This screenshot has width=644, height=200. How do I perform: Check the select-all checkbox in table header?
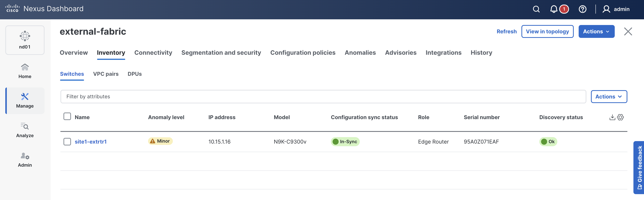pyautogui.click(x=67, y=116)
